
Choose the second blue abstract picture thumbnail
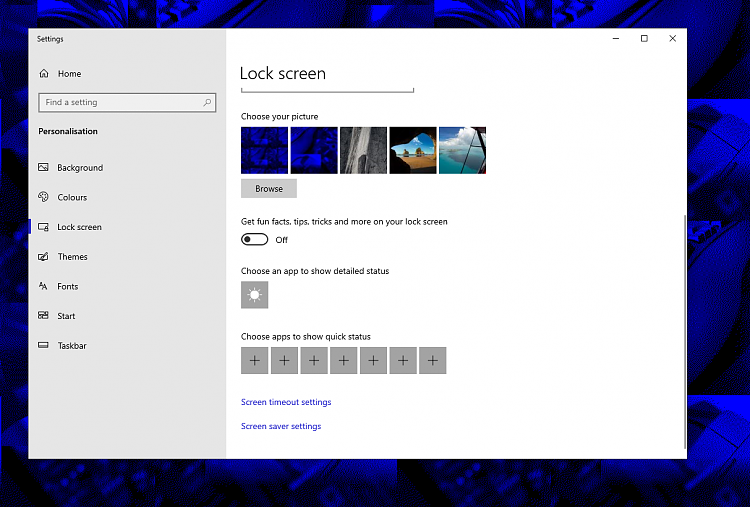314,150
